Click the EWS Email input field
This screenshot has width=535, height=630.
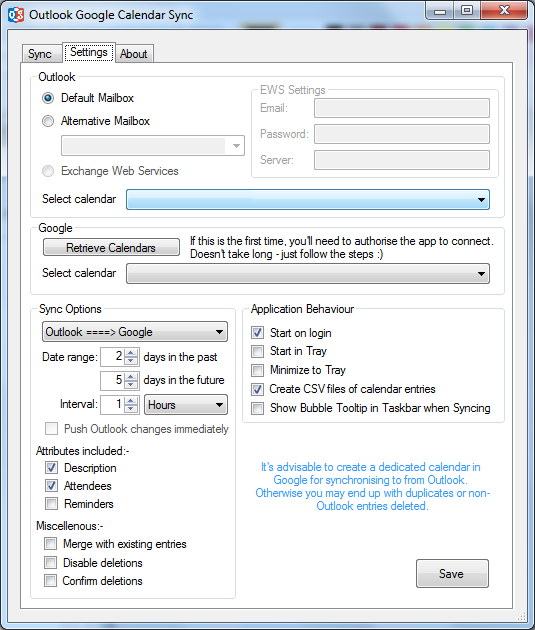(x=402, y=108)
